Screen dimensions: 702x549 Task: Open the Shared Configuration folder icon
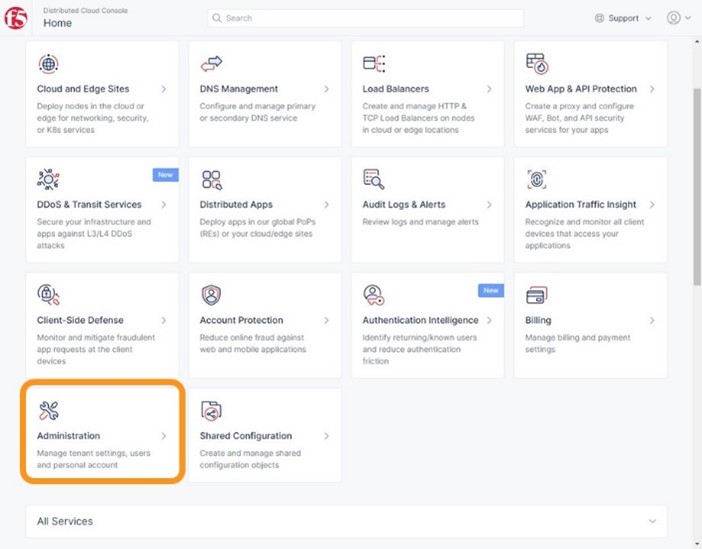pos(211,411)
